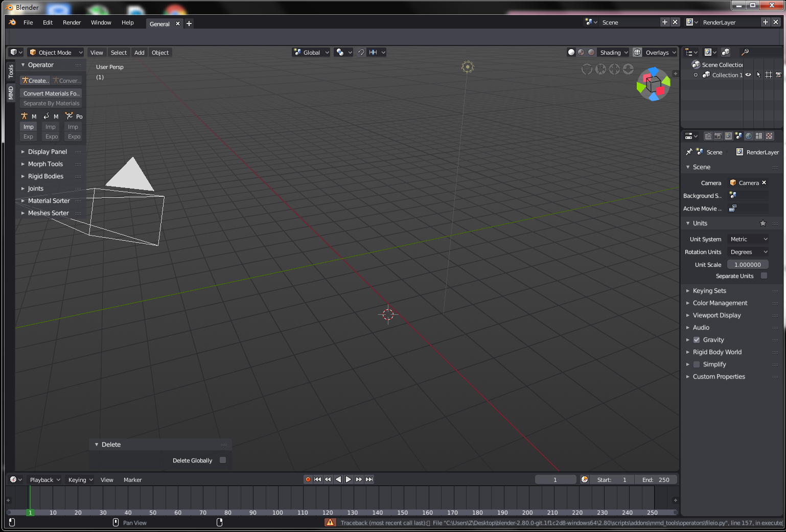The height and width of the screenshot is (532, 786).
Task: Click the pan view gizmo
Action: pos(614,69)
